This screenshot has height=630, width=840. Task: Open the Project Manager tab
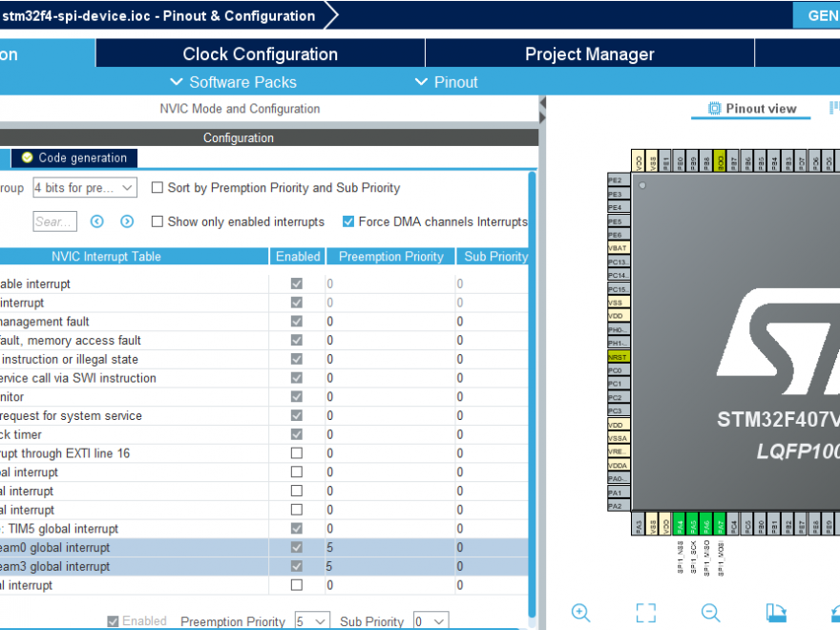pos(589,54)
